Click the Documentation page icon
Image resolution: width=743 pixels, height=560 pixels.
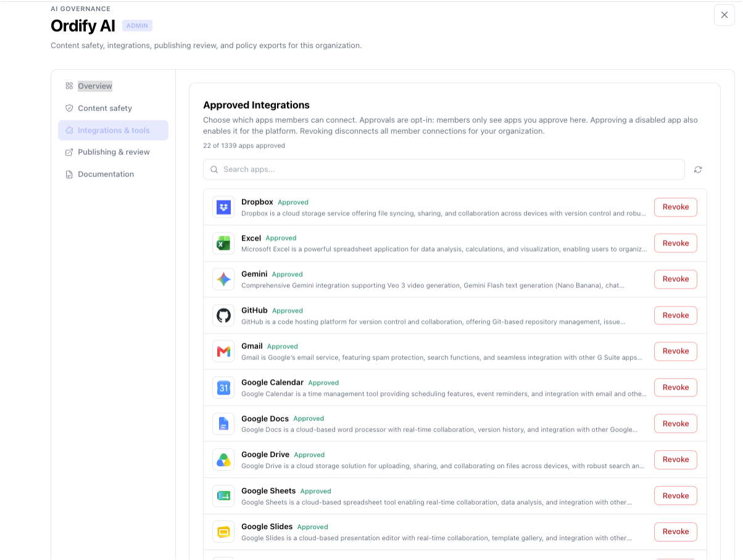click(x=69, y=175)
